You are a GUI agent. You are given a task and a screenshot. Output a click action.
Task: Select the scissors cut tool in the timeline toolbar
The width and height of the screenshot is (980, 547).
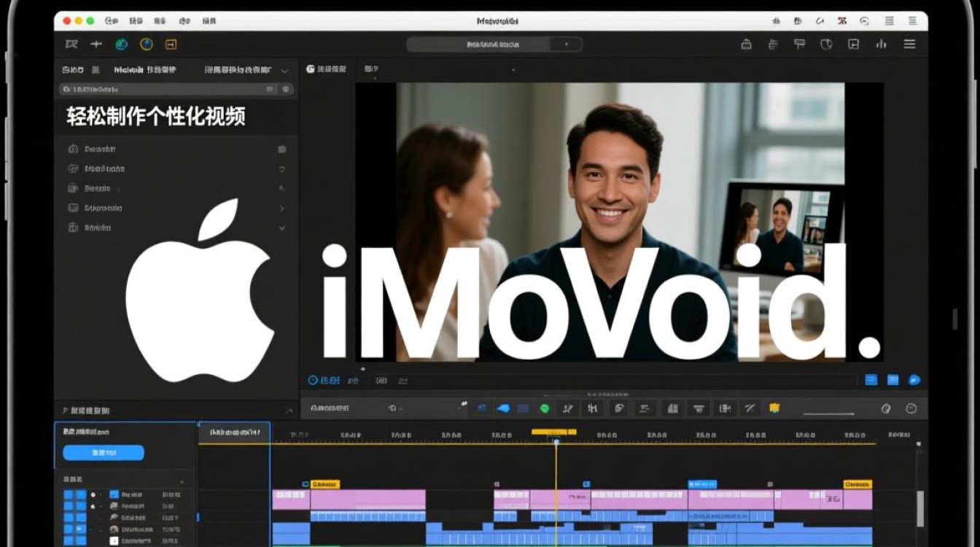coord(568,408)
